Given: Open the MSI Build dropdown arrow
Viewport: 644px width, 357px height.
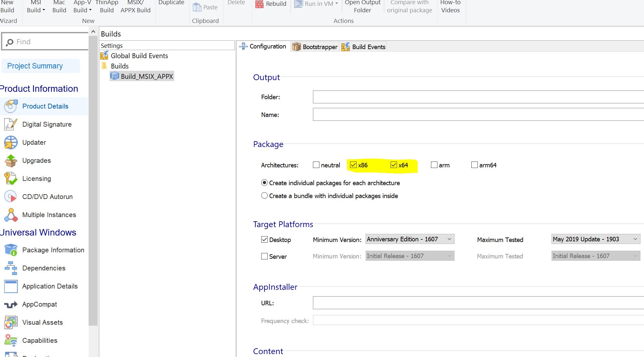Looking at the screenshot, I should (x=44, y=10).
